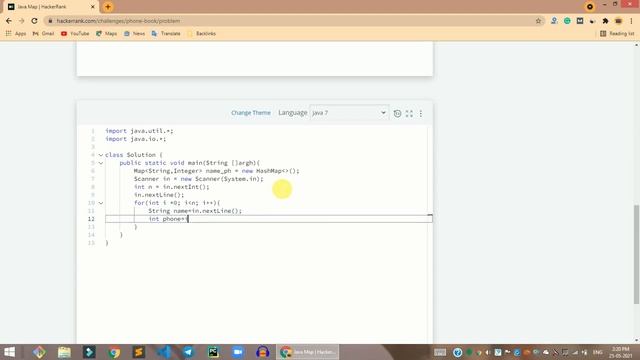The image size is (640, 360).
Task: Click the line 'Scanner in = new Scanner(System.in);'
Action: 198,179
